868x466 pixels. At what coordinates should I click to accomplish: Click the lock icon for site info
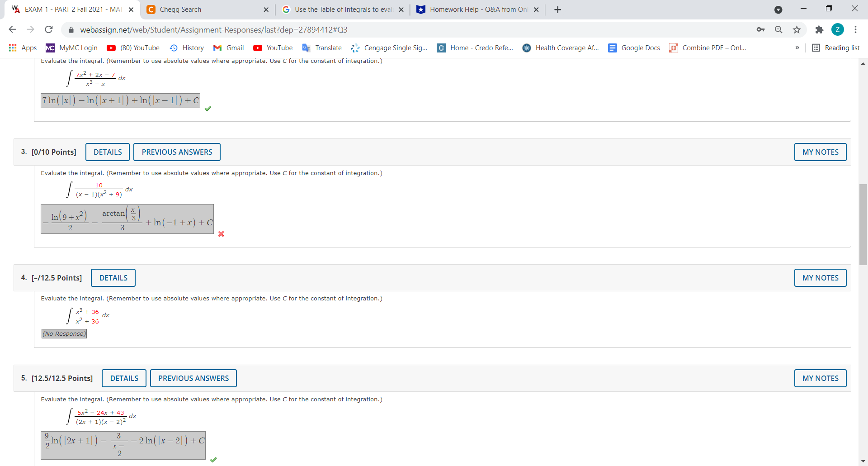tap(71, 30)
